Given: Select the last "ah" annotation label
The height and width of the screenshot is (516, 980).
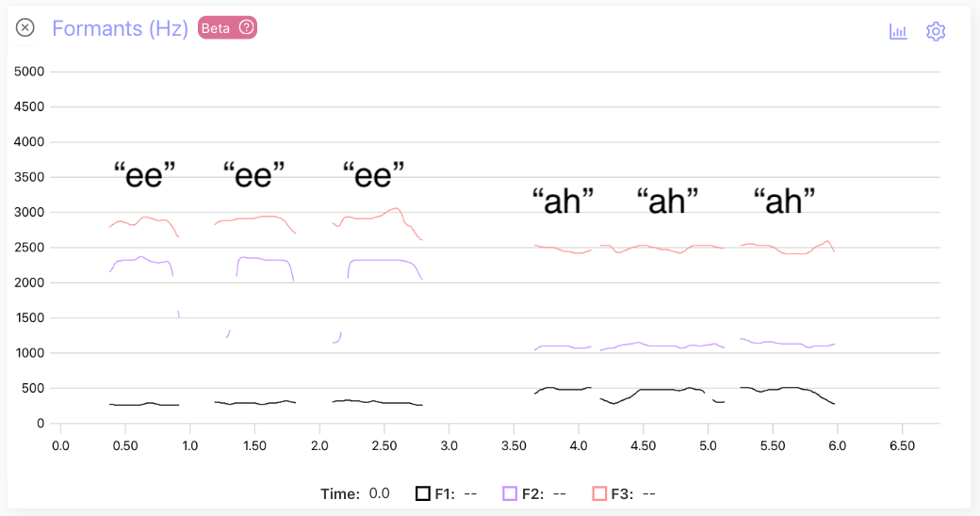Looking at the screenshot, I should click(784, 201).
